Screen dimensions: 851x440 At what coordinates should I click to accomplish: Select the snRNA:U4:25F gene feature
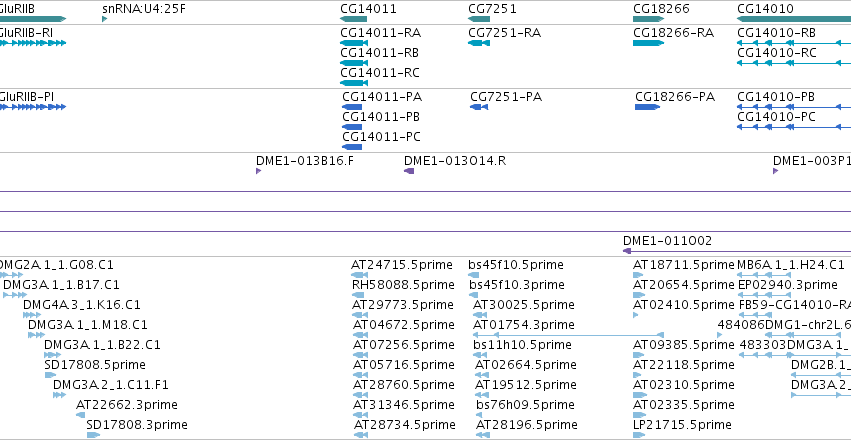pos(105,19)
